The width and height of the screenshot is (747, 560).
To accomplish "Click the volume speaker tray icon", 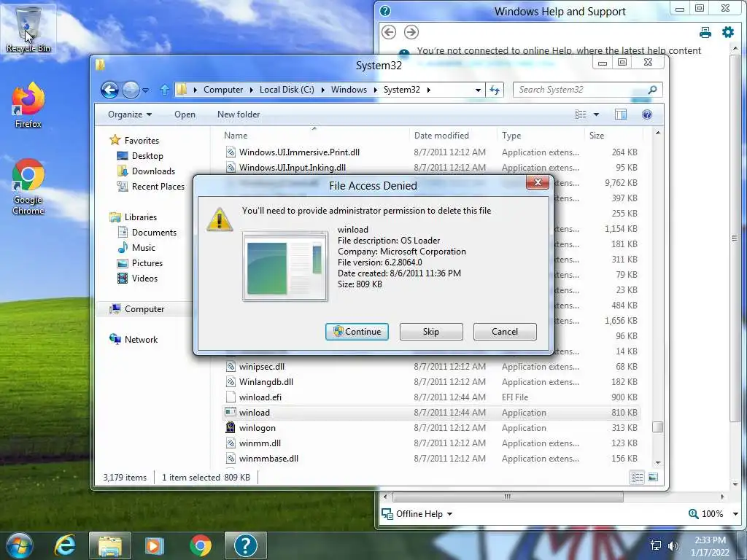I will pyautogui.click(x=673, y=546).
